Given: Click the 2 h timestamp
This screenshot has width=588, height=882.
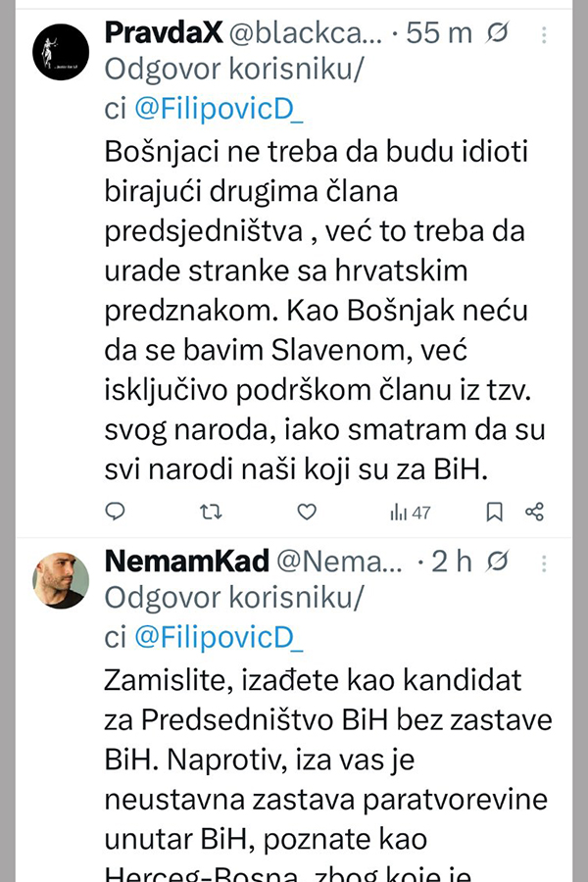Looking at the screenshot, I should [453, 562].
